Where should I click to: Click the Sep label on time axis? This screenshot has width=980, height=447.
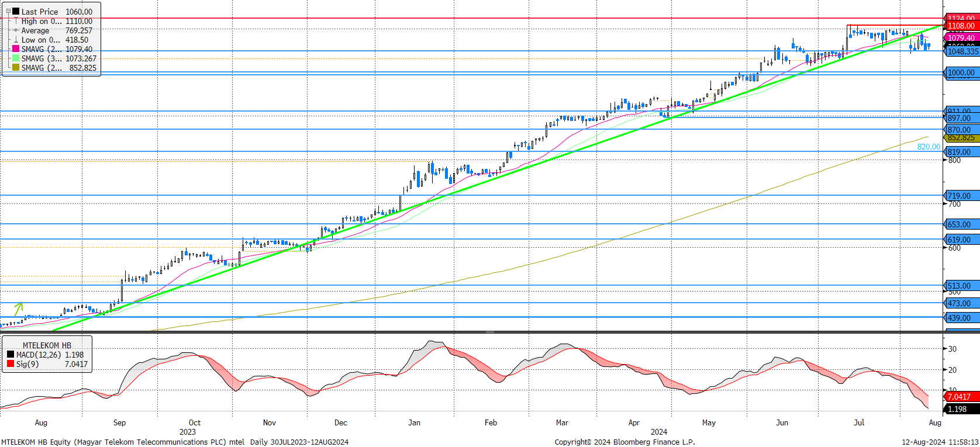tap(119, 422)
